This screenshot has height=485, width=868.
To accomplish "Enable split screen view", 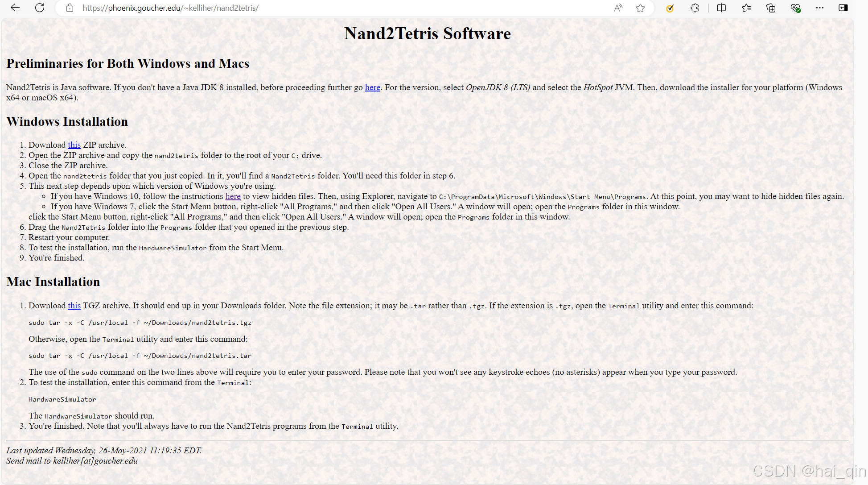I will coord(721,8).
